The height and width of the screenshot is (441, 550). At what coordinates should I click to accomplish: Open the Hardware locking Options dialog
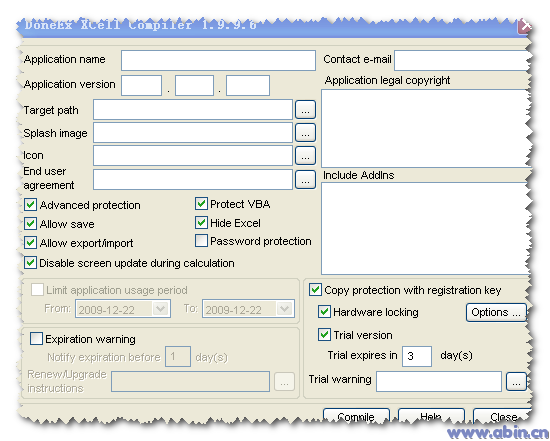tap(496, 312)
